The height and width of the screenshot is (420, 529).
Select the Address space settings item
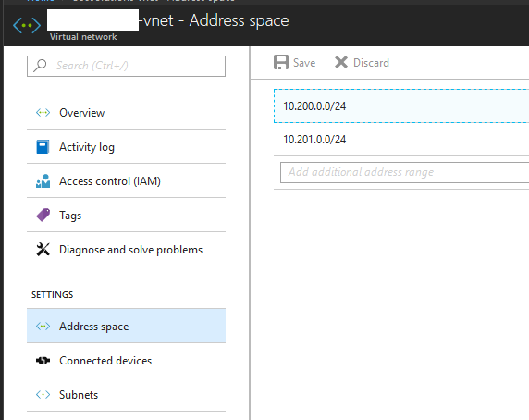(126, 327)
